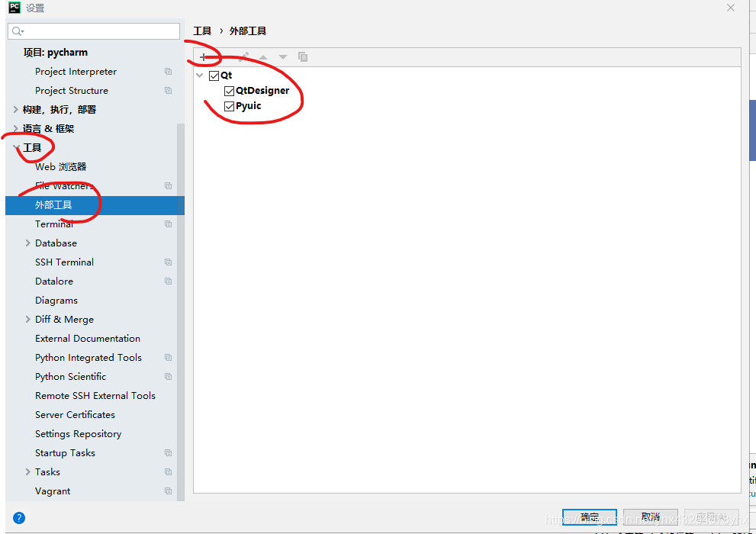Open Project Structure settings
The width and height of the screenshot is (756, 534).
[x=72, y=91]
